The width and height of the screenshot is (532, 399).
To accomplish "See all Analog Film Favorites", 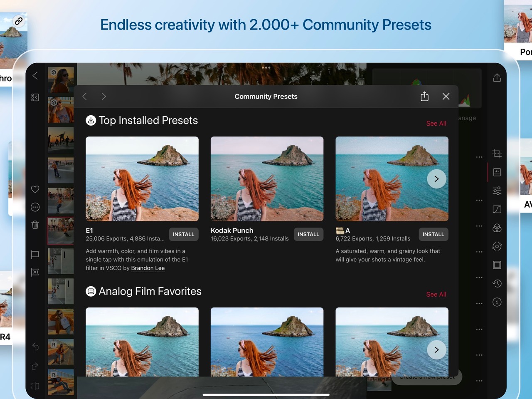I will point(436,295).
